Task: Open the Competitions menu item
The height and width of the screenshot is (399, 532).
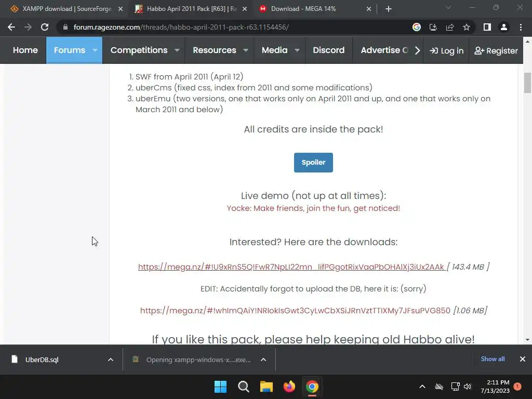Action: (x=139, y=50)
